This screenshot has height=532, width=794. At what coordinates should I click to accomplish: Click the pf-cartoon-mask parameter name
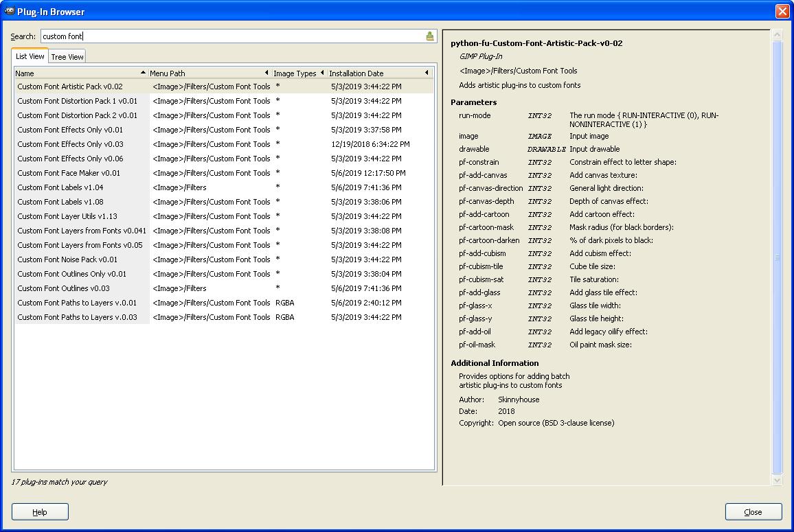pos(486,227)
